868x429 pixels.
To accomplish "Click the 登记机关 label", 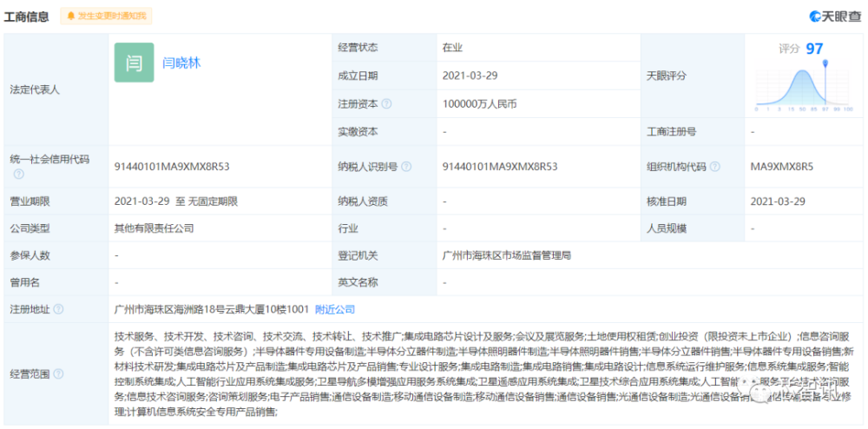I will pos(358,255).
